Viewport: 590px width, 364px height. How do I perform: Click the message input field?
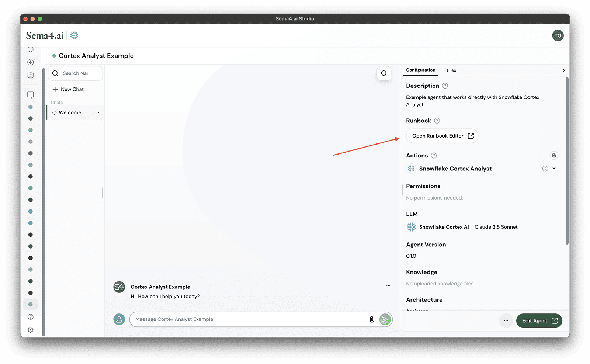(x=243, y=319)
